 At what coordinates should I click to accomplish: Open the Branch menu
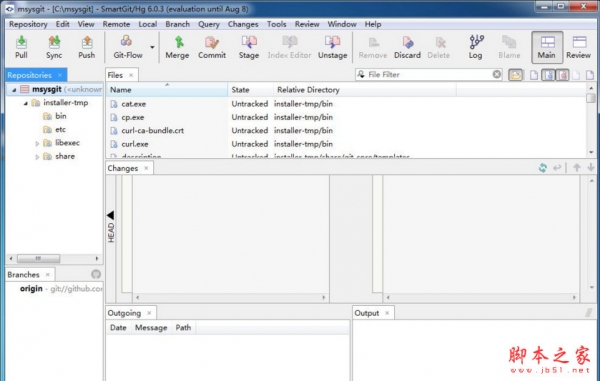pyautogui.click(x=178, y=24)
